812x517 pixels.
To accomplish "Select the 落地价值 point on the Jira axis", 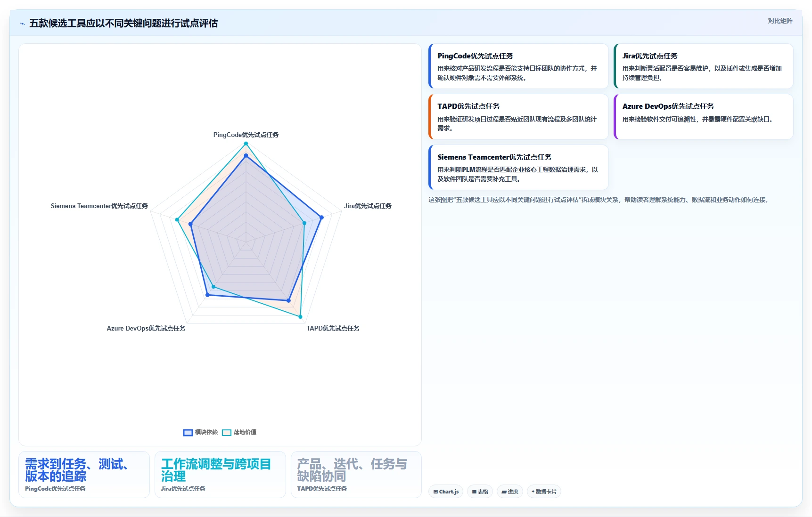I will point(304,223).
